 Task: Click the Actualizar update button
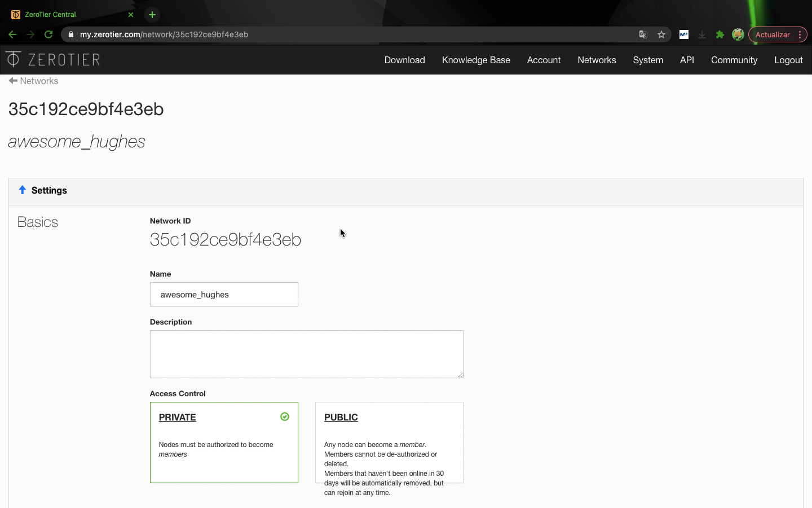772,34
